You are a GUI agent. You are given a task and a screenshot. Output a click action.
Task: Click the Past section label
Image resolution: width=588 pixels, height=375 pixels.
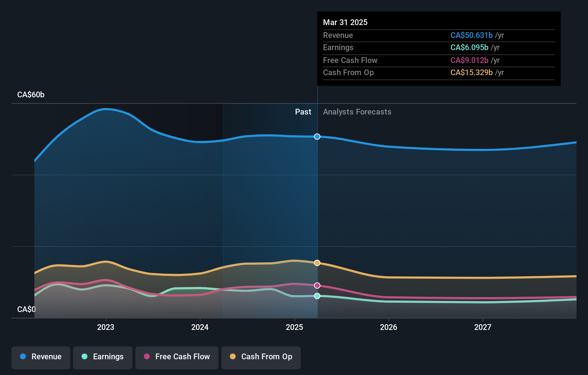pos(303,112)
